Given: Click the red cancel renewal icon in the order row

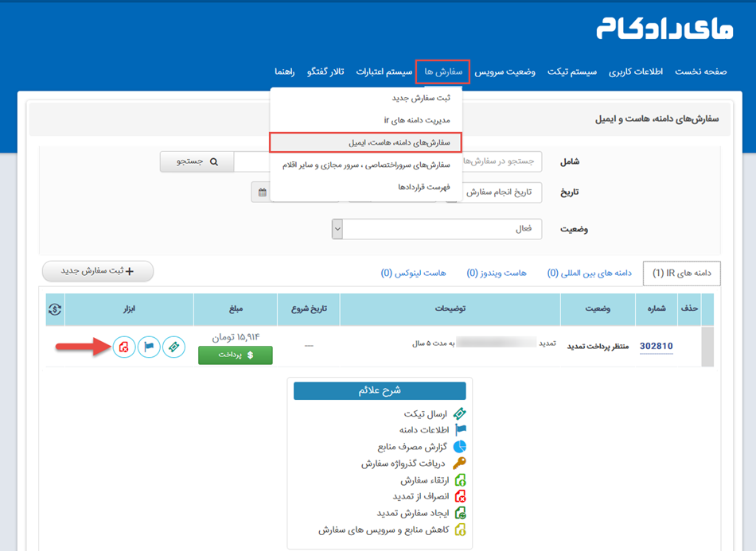Looking at the screenshot, I should [x=123, y=347].
